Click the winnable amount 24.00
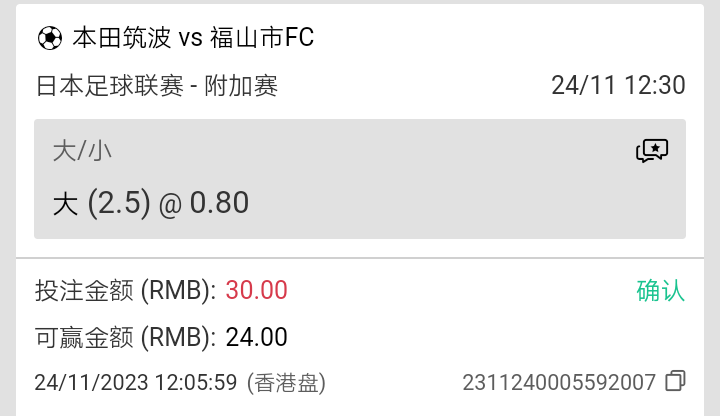 [256, 337]
